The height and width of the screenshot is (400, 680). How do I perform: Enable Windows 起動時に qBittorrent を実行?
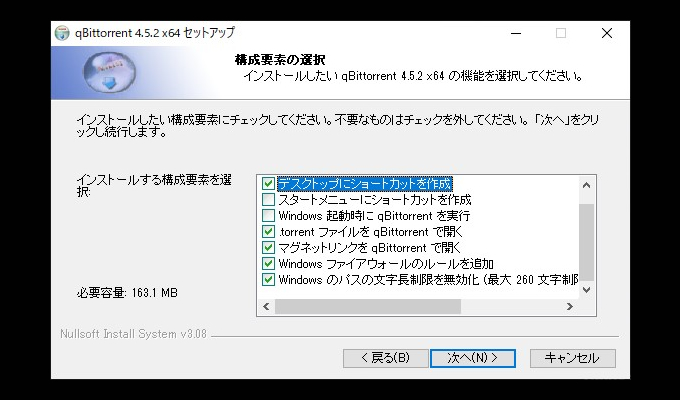(x=268, y=216)
